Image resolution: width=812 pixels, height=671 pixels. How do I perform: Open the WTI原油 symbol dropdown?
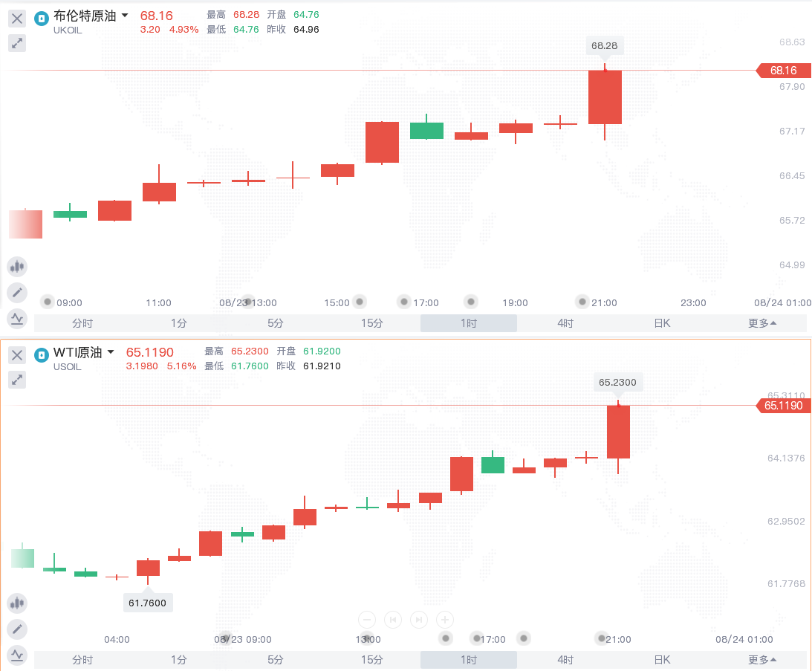111,352
